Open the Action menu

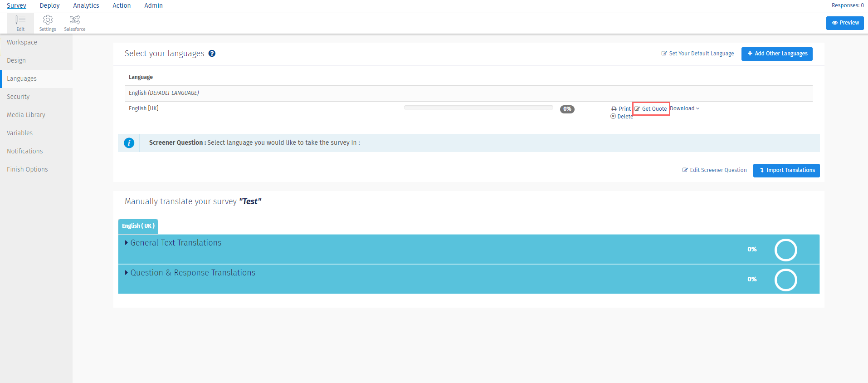122,5
